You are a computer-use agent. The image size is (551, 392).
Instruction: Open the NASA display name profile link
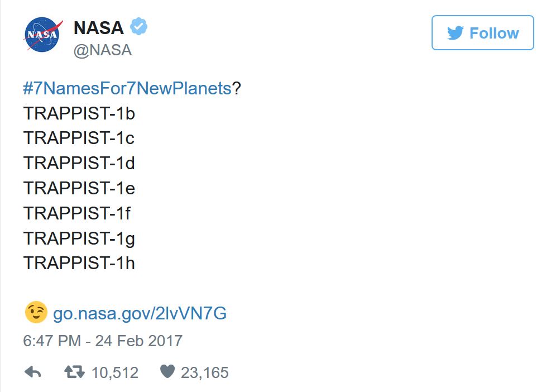click(98, 27)
